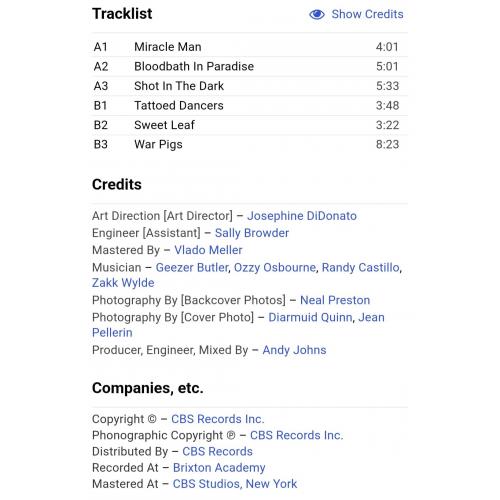
Task: Open CBS Records Inc. in the Copyright row
Action: click(x=218, y=419)
